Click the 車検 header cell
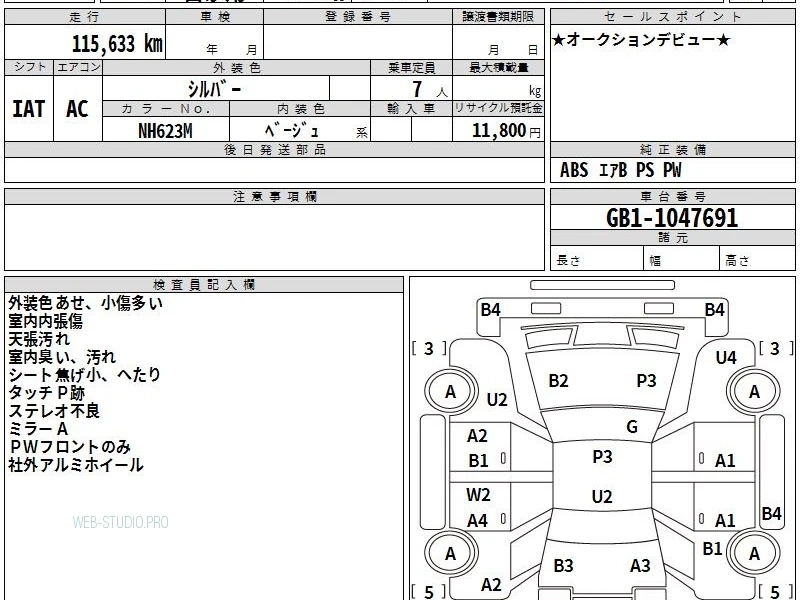The image size is (800, 600). (215, 17)
